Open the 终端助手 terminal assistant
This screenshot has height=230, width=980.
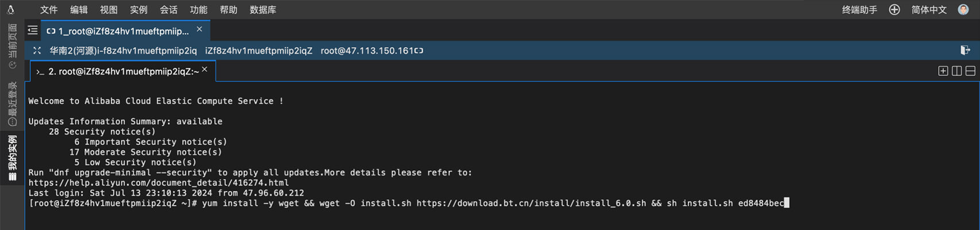pyautogui.click(x=859, y=10)
